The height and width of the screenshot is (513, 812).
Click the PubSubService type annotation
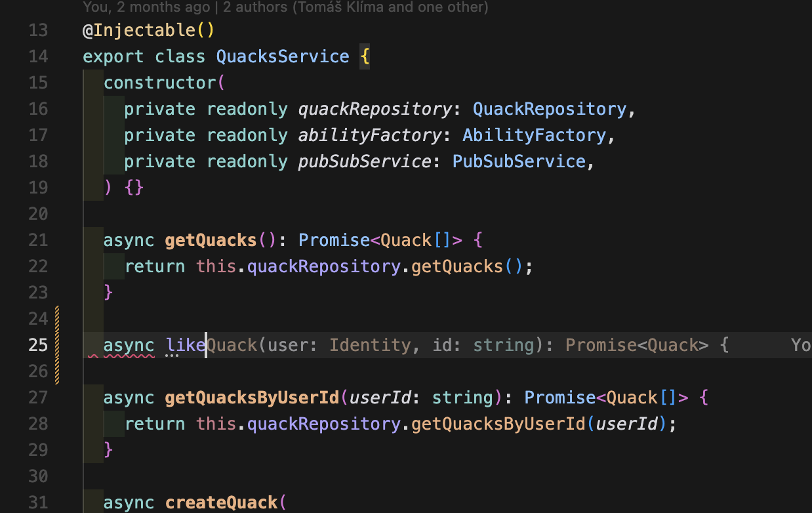(518, 161)
